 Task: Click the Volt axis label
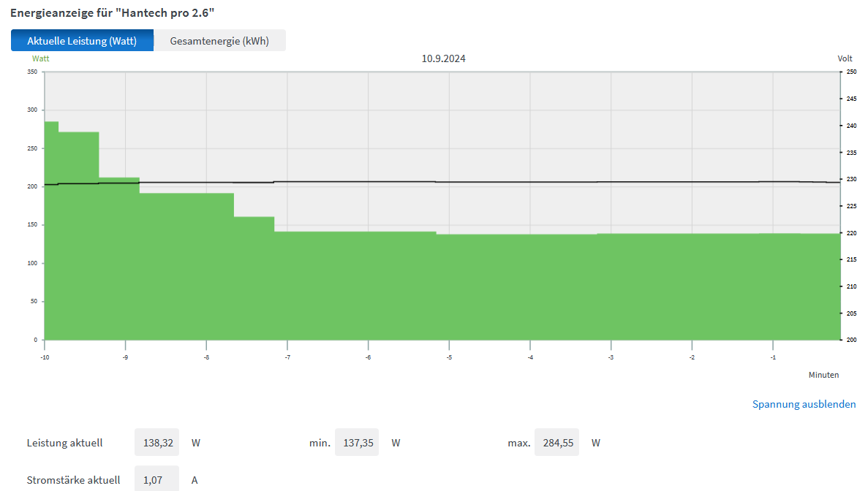(845, 58)
